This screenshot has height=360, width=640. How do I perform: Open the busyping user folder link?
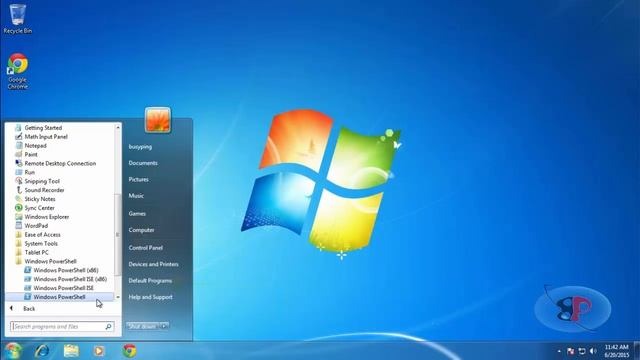coord(140,147)
